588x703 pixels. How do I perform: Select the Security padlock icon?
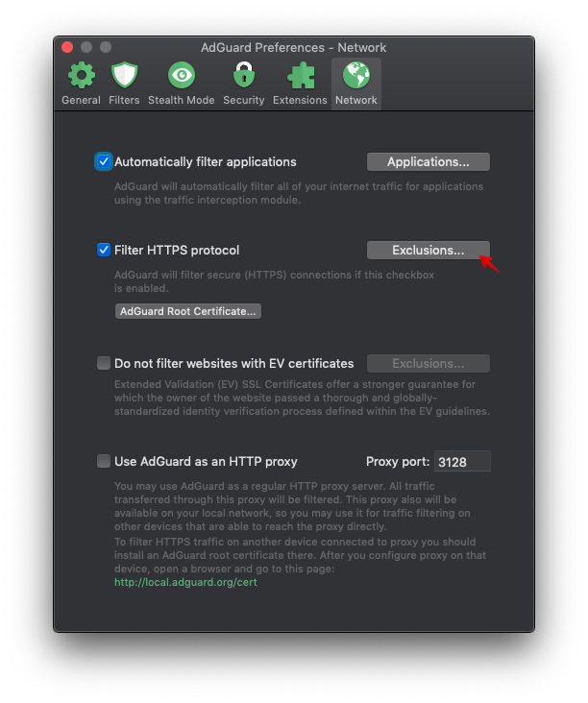pos(243,76)
